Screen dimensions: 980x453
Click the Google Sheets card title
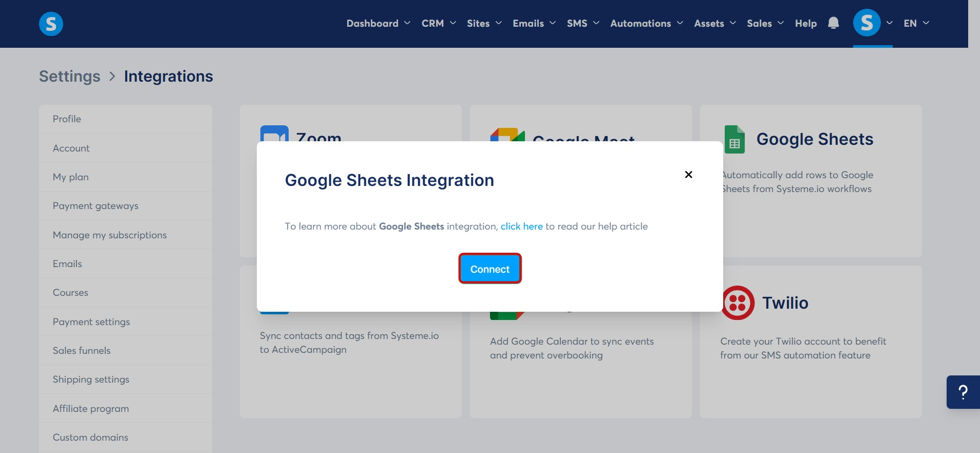[815, 139]
